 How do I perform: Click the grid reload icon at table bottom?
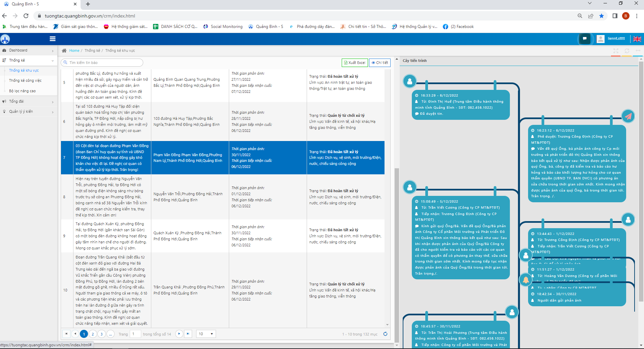click(385, 334)
